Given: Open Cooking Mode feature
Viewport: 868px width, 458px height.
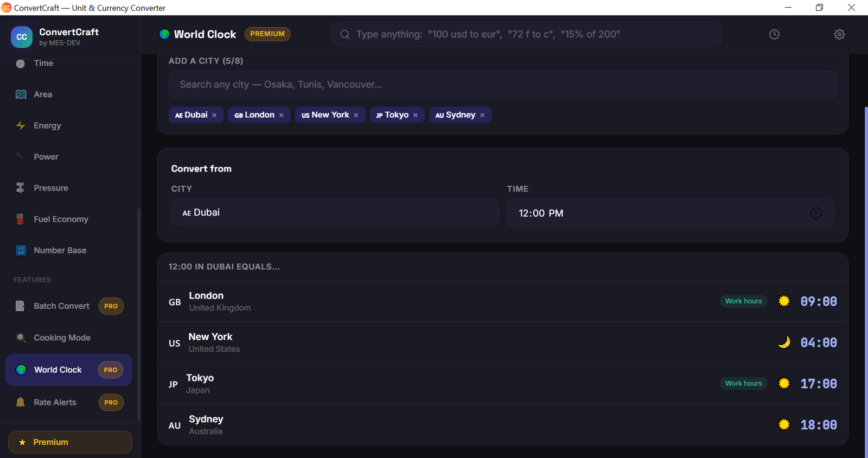Looking at the screenshot, I should coord(68,338).
